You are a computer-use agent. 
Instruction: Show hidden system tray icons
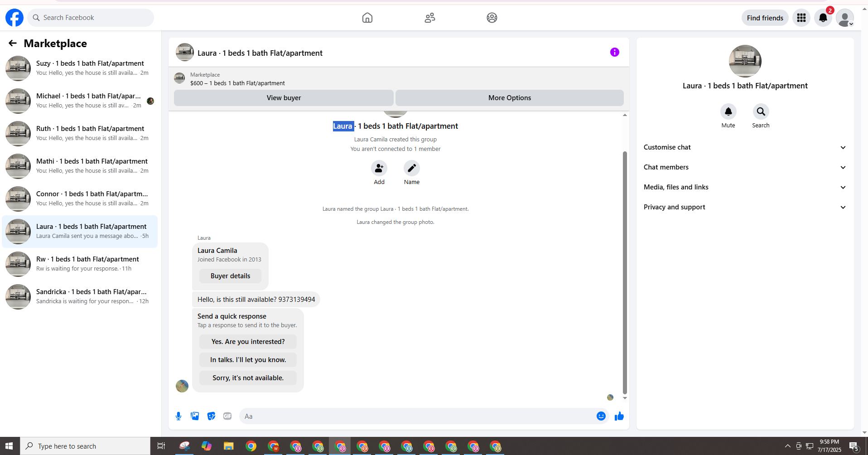788,446
